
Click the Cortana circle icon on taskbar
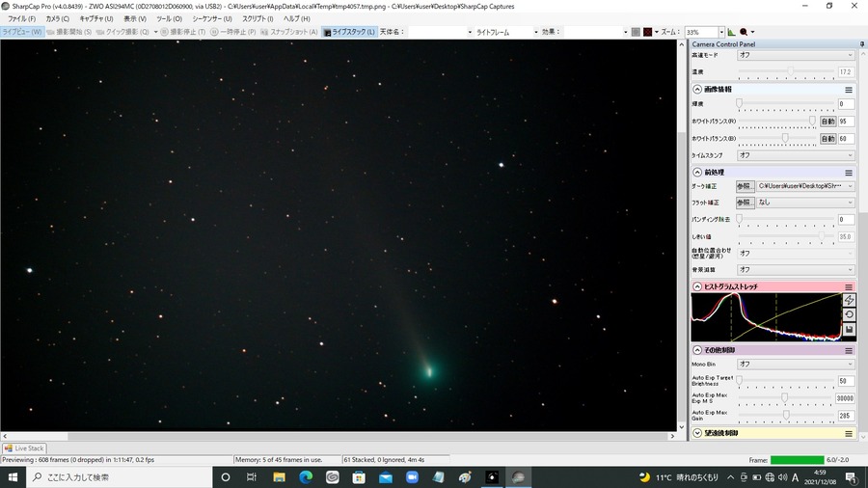click(226, 477)
